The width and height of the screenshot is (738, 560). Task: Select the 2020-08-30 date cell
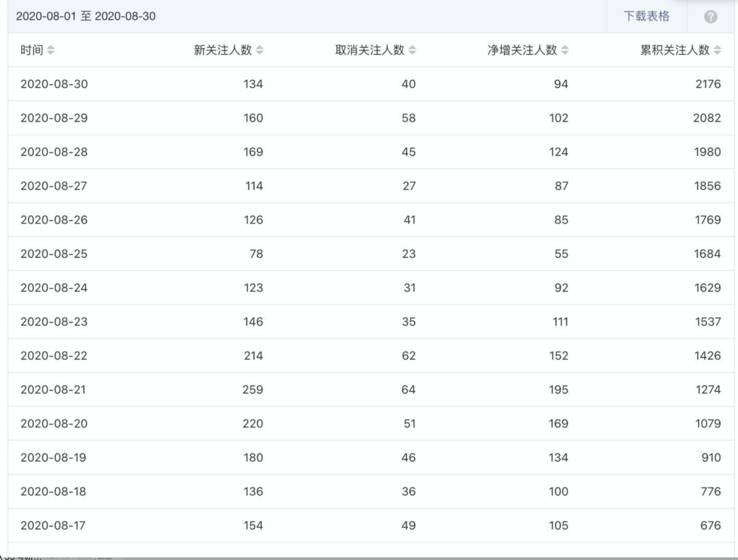pos(54,84)
